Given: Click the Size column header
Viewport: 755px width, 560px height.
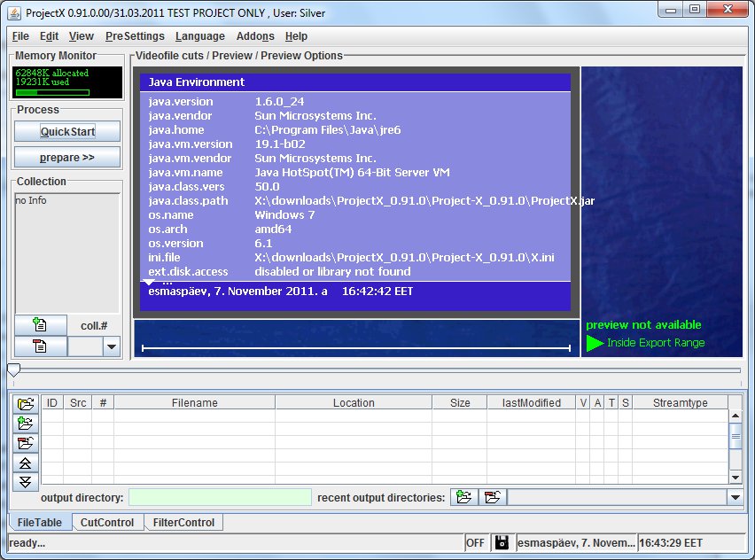Looking at the screenshot, I should [x=460, y=402].
